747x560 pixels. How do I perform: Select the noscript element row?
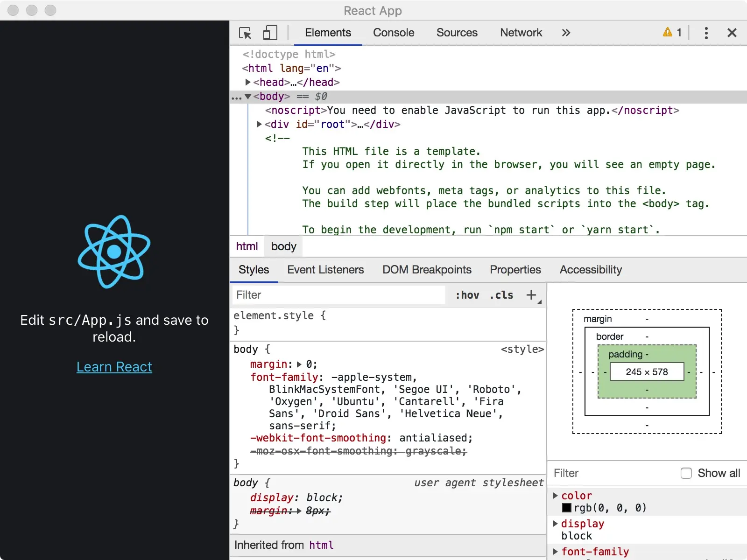pos(472,110)
